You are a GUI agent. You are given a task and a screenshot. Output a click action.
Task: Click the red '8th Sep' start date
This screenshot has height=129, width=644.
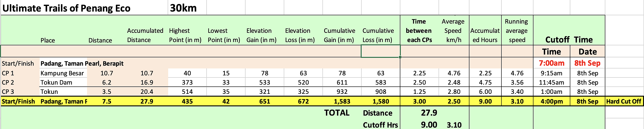click(x=588, y=63)
